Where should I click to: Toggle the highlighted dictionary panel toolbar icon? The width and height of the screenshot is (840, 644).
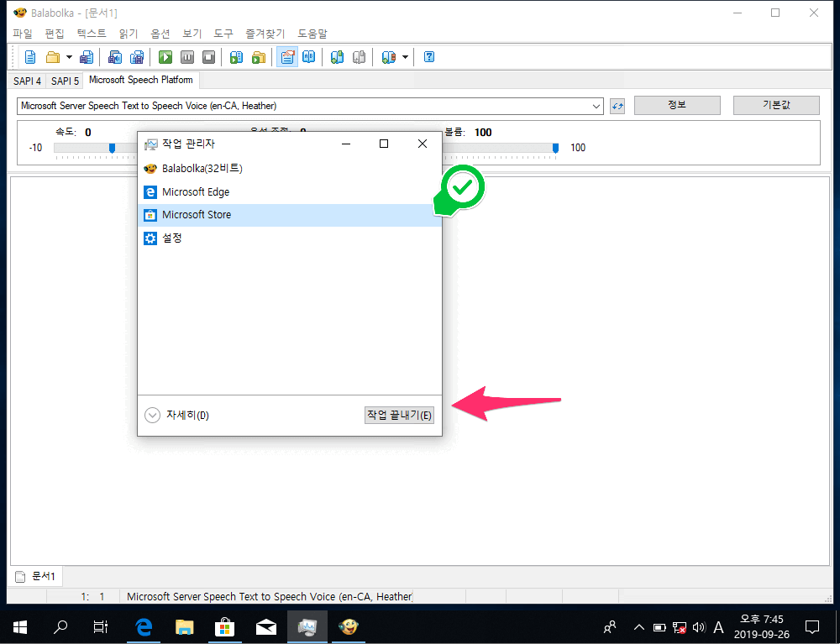coord(287,57)
